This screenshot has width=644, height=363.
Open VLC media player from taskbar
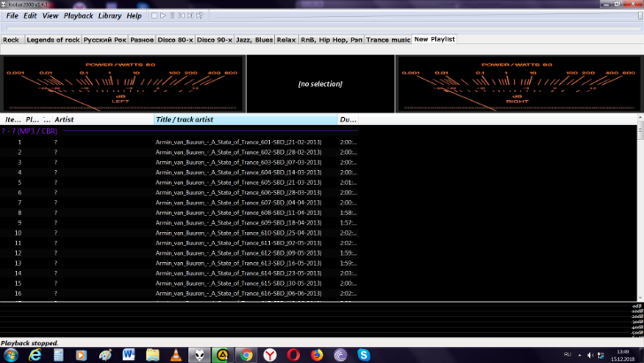(x=176, y=355)
